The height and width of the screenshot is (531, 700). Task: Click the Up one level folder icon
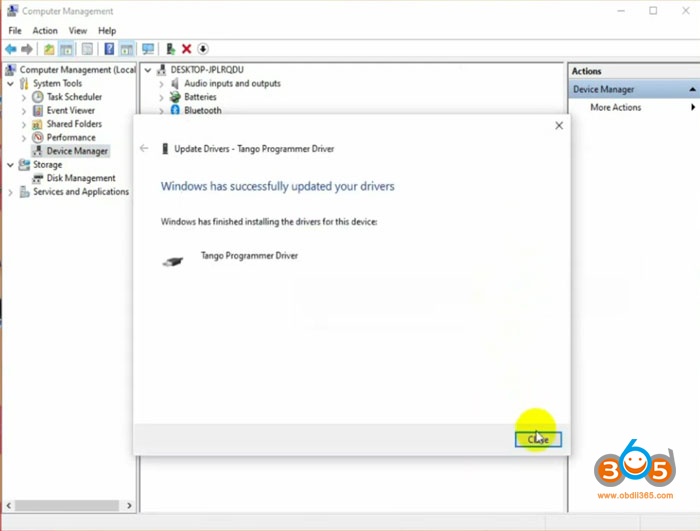click(x=49, y=49)
